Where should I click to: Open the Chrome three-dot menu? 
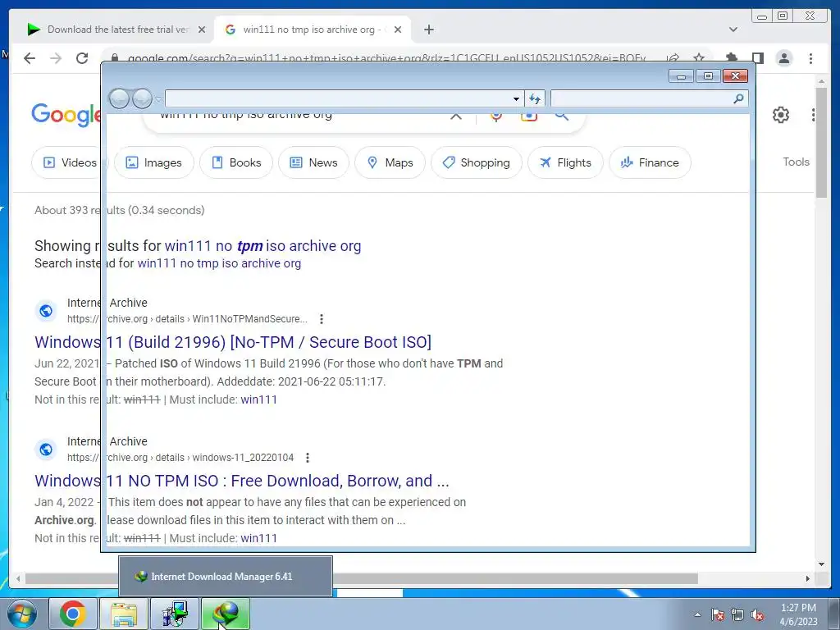[811, 58]
